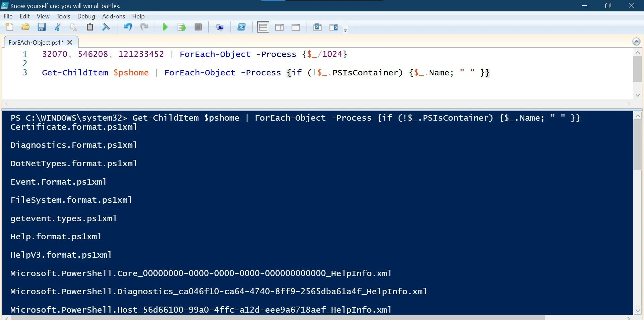The image size is (644, 320).
Task: Click Certificate.format.ps1xml in console output
Action: [73, 127]
